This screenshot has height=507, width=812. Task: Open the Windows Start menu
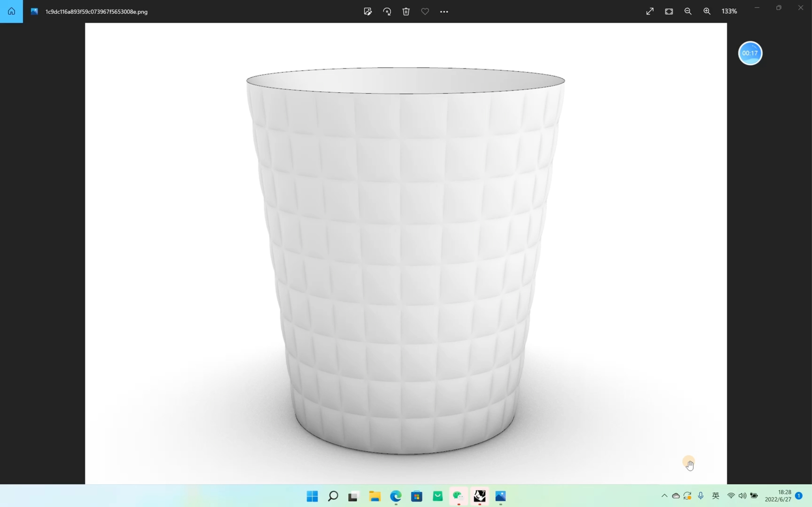click(x=312, y=496)
